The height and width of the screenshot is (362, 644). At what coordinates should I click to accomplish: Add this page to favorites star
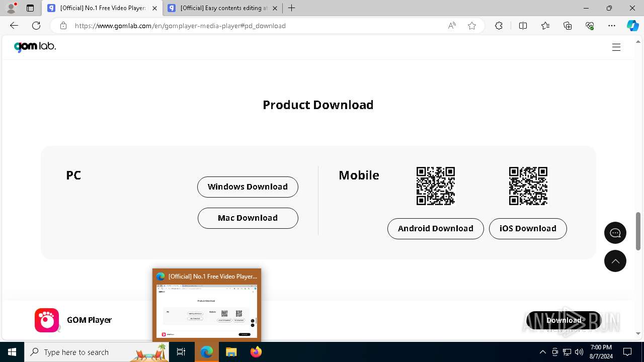[472, 26]
